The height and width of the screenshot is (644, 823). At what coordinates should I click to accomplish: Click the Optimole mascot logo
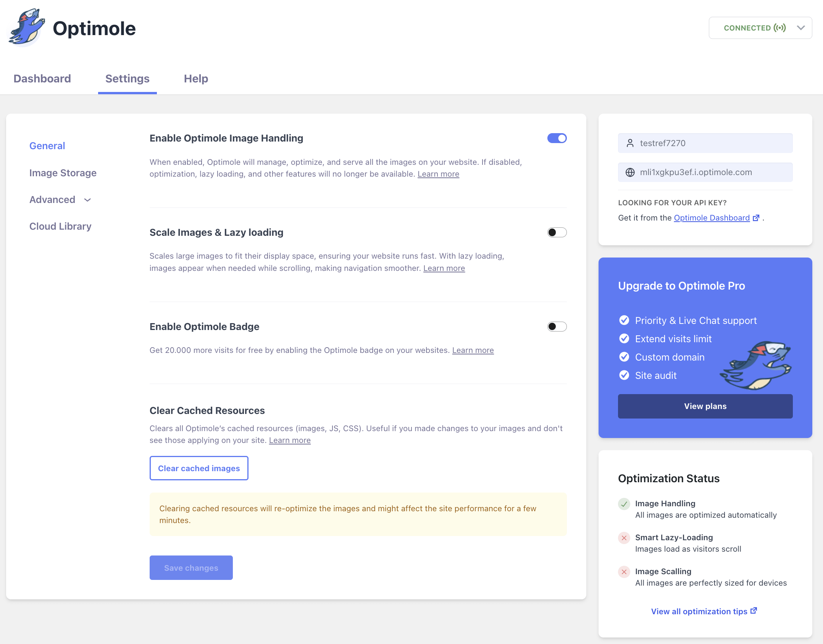(26, 27)
